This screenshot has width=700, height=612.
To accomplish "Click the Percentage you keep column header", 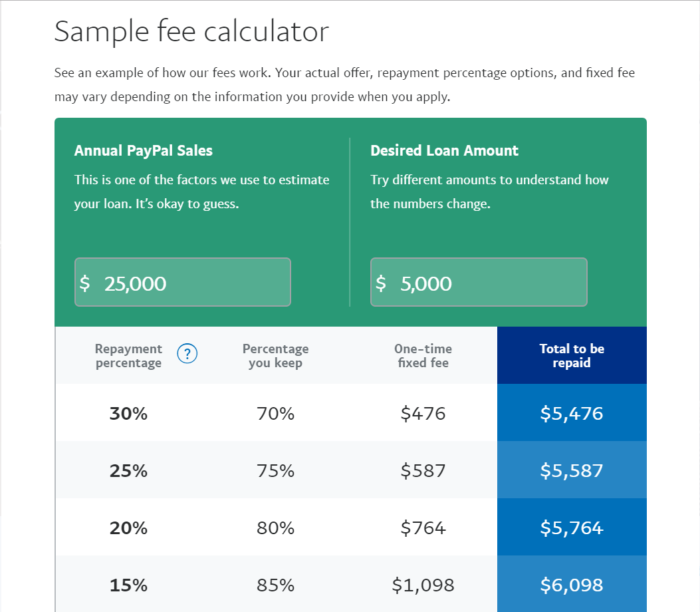I will [275, 356].
